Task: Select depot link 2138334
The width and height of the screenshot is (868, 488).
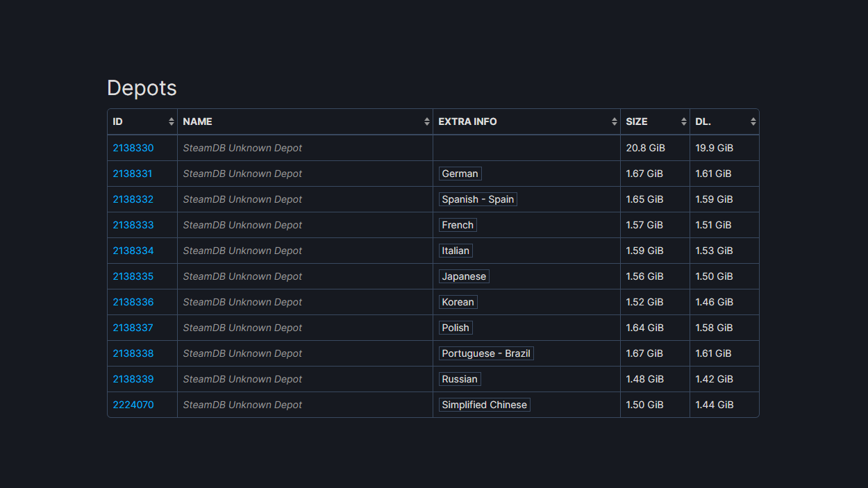Action: pyautogui.click(x=133, y=251)
